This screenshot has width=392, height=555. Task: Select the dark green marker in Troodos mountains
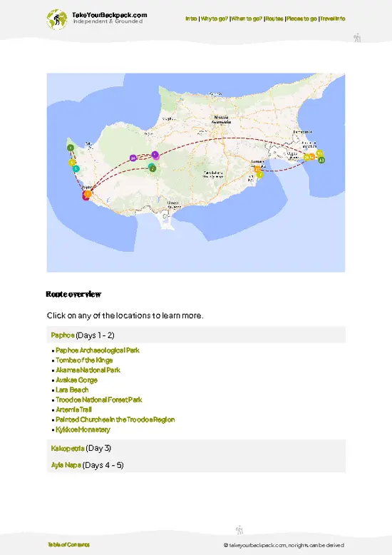(x=153, y=169)
